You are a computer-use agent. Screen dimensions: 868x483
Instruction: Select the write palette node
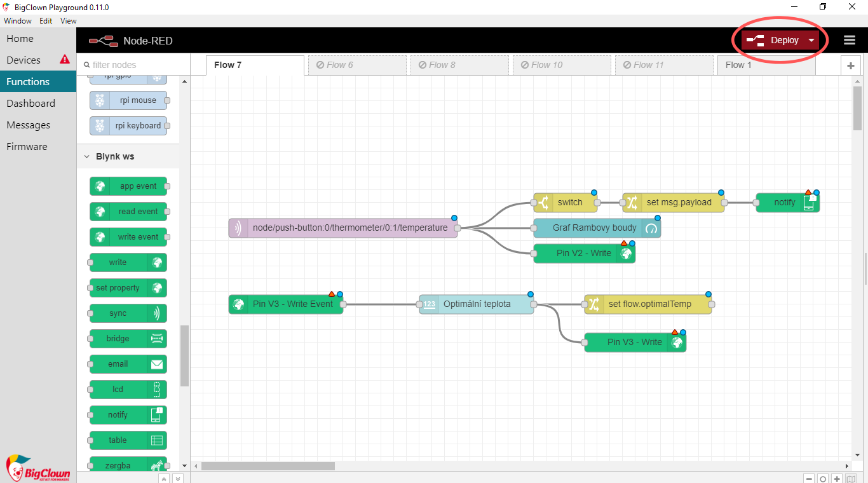[128, 262]
